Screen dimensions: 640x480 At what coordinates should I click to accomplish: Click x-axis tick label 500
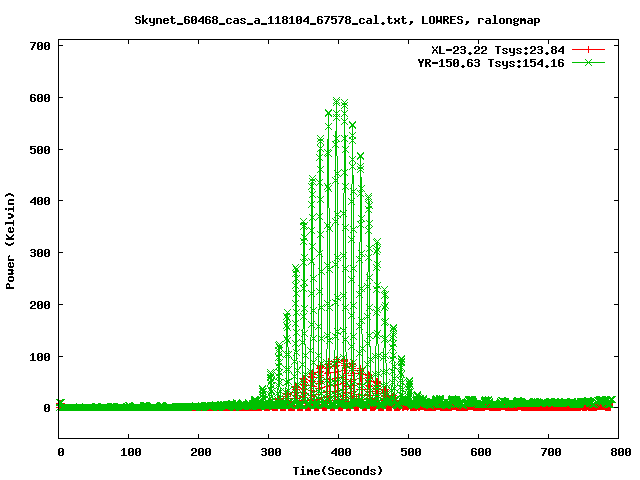point(411,452)
